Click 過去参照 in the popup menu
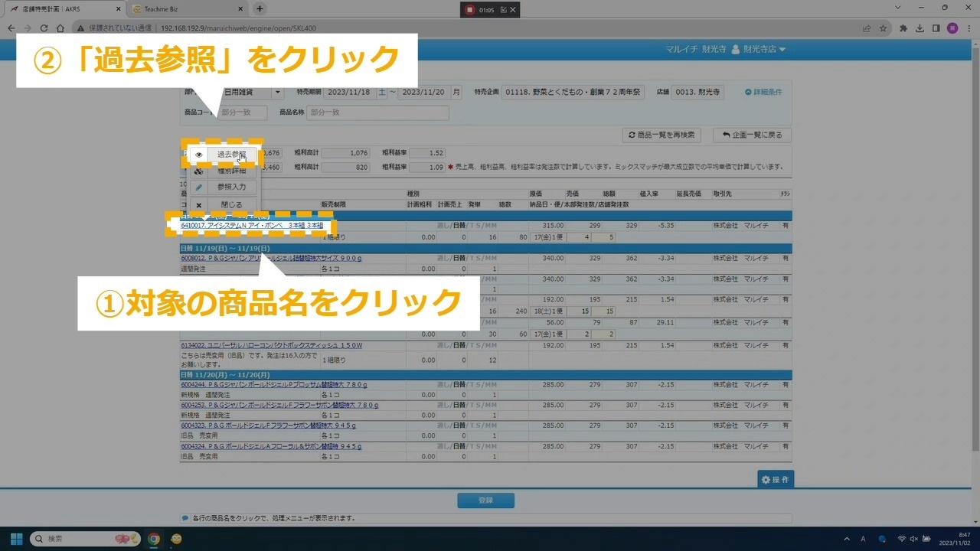 click(x=231, y=155)
